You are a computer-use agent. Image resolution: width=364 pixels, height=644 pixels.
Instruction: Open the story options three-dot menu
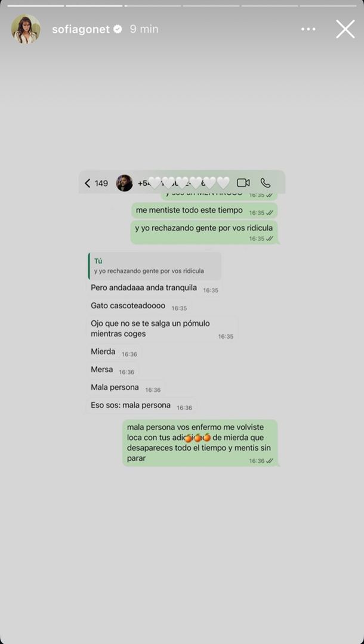coord(308,29)
